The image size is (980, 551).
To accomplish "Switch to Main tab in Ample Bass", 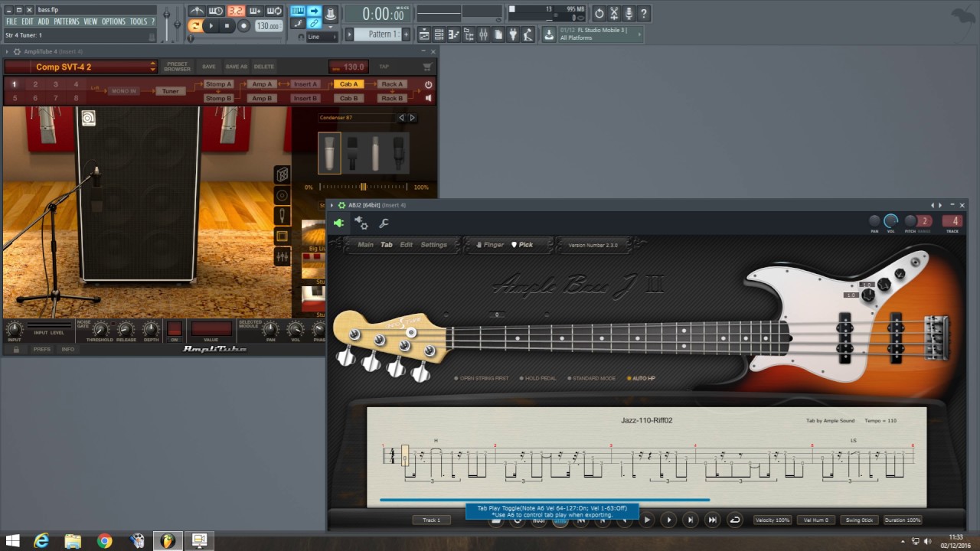I will (366, 245).
